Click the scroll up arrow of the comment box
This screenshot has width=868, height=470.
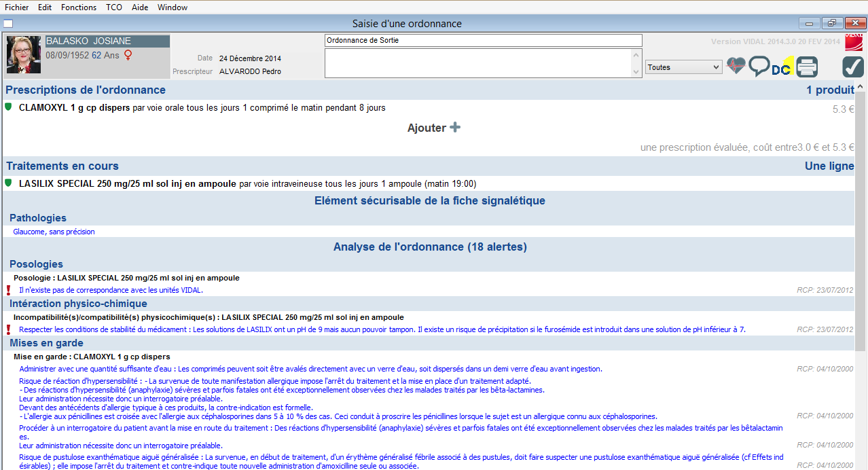click(x=636, y=54)
